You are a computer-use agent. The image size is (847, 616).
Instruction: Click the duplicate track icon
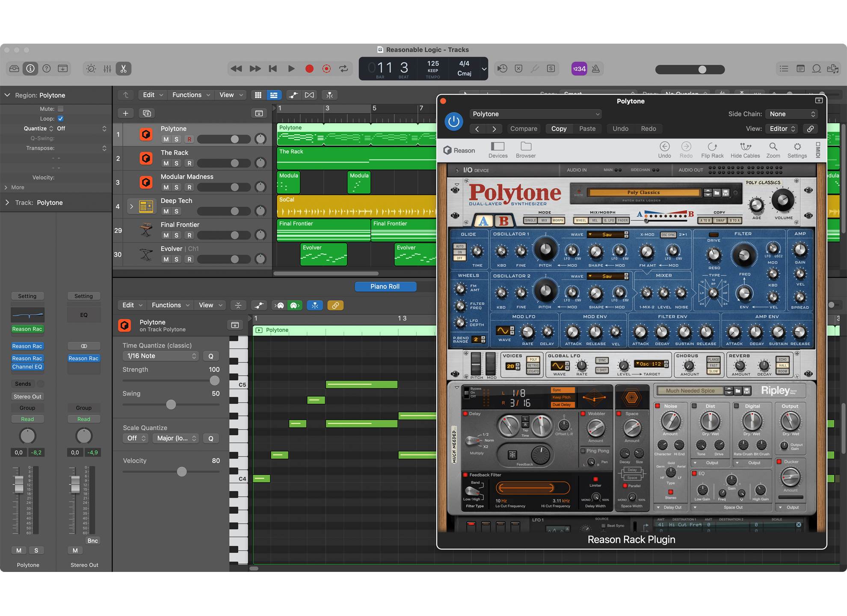click(x=147, y=113)
